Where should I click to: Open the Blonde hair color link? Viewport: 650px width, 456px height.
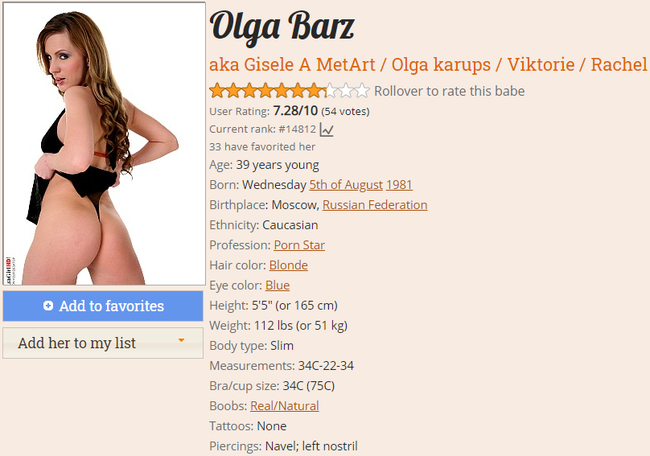click(289, 265)
